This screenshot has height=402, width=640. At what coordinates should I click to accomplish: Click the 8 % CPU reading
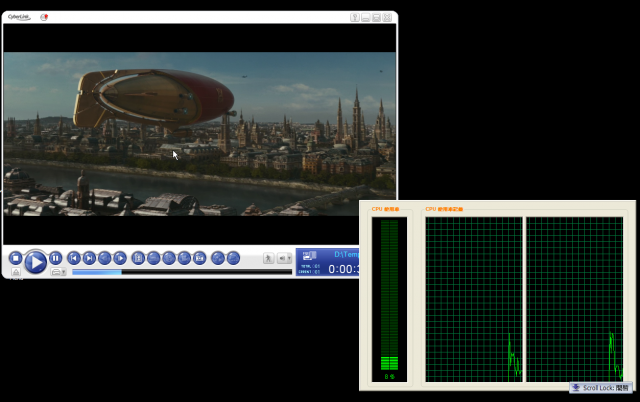coord(389,376)
